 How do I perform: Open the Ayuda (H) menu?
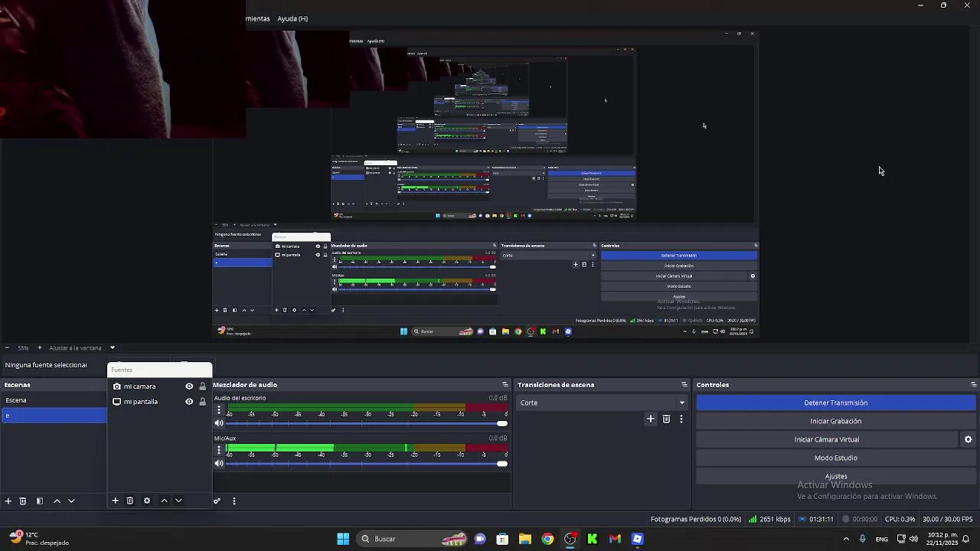(x=292, y=18)
